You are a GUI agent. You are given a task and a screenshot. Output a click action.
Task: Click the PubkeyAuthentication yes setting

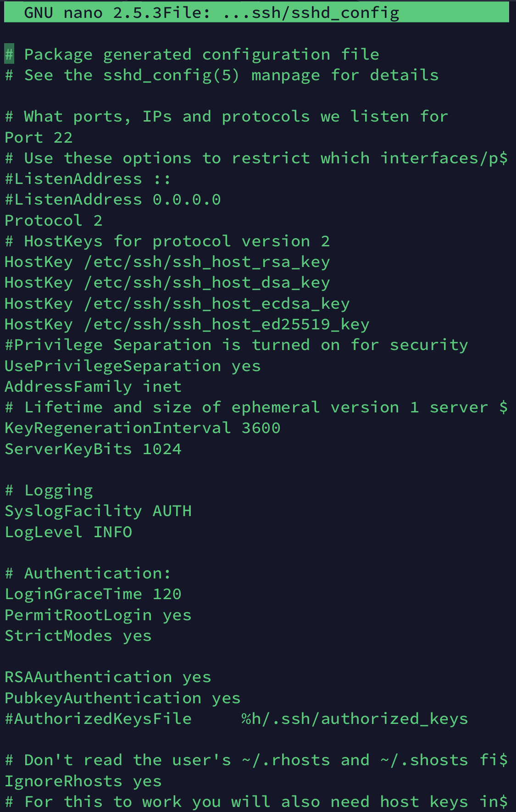point(122,698)
